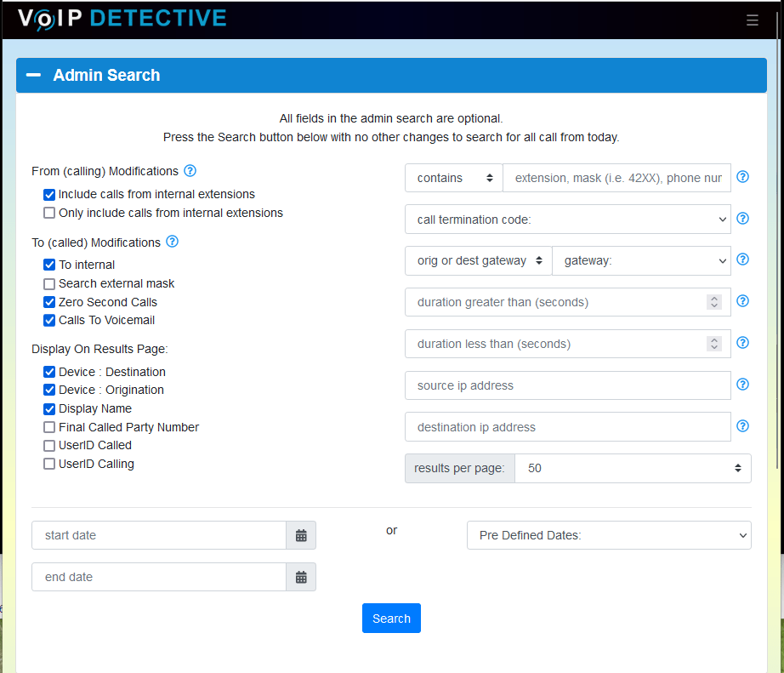Open help icon for To (called) Modifications

coord(172,242)
